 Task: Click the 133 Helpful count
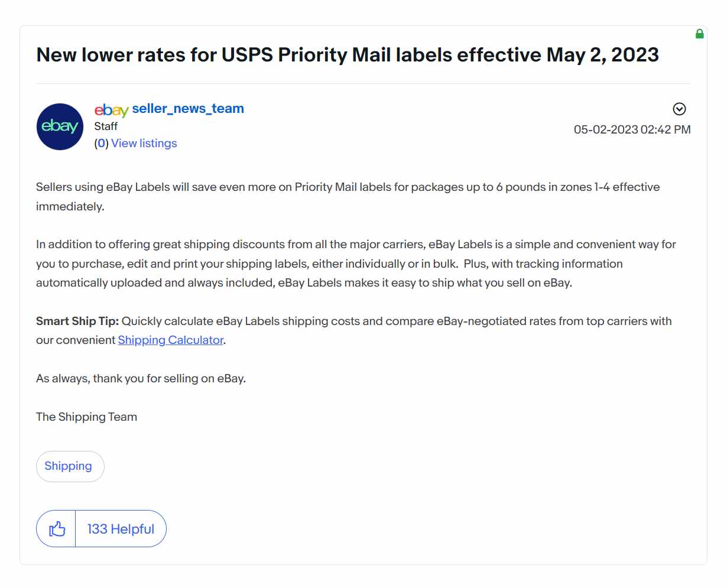121,529
